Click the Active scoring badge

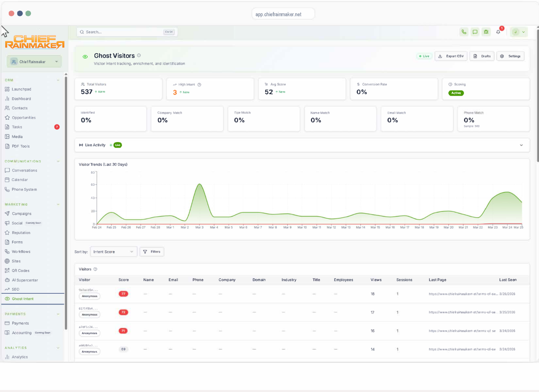tap(456, 93)
